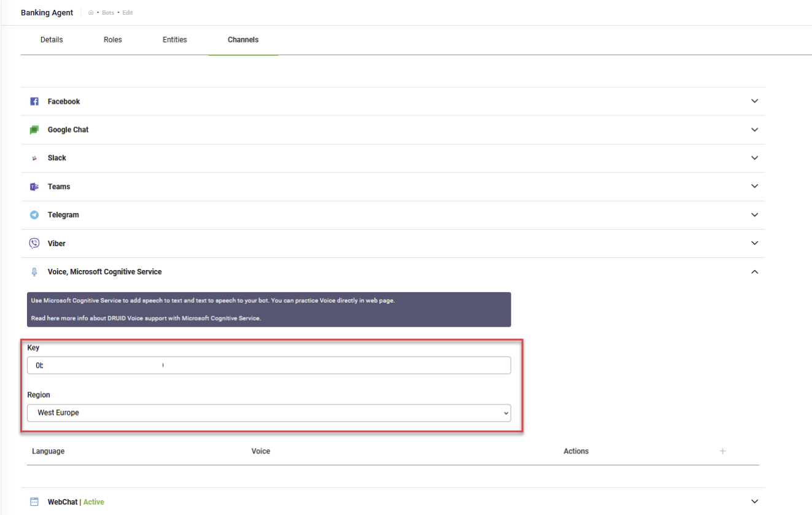The width and height of the screenshot is (812, 515).
Task: Click 'Voice, Microsoft Cognitive Service' heading
Action: pyautogui.click(x=105, y=271)
